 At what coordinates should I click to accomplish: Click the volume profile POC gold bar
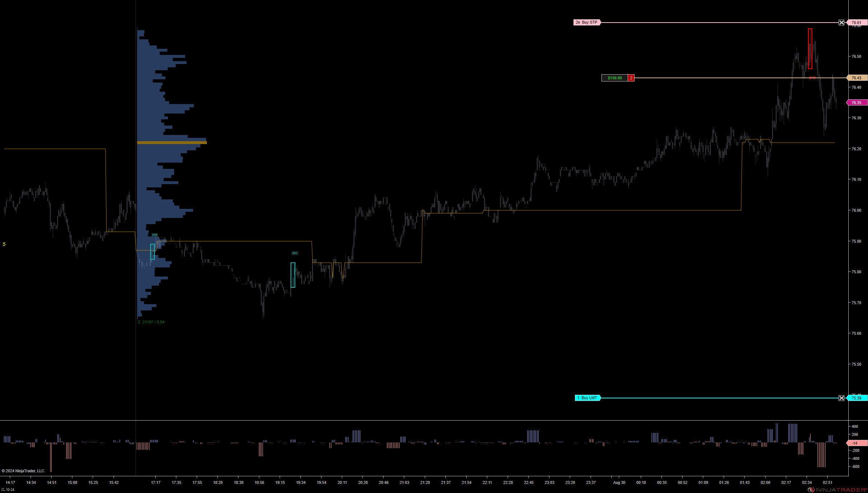tap(172, 143)
